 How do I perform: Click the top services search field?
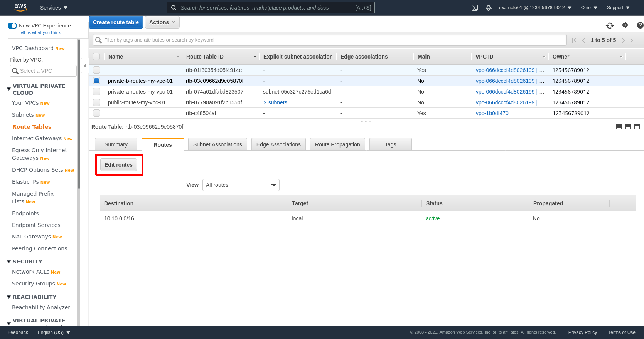click(271, 8)
